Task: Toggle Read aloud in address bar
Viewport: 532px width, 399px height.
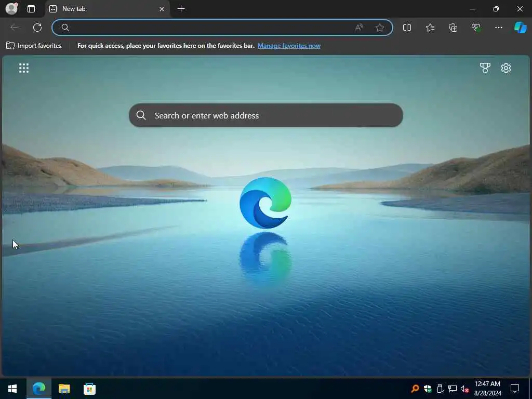Action: pos(359,28)
